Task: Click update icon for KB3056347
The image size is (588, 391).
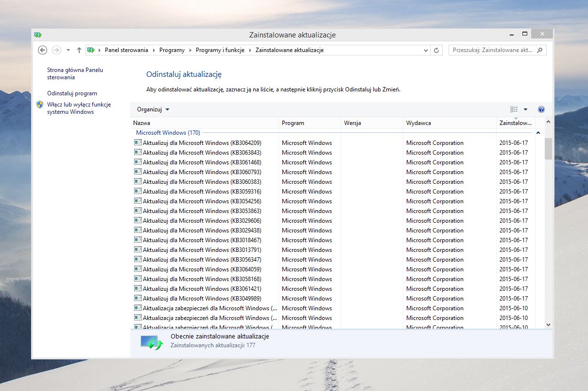Action: pos(138,259)
